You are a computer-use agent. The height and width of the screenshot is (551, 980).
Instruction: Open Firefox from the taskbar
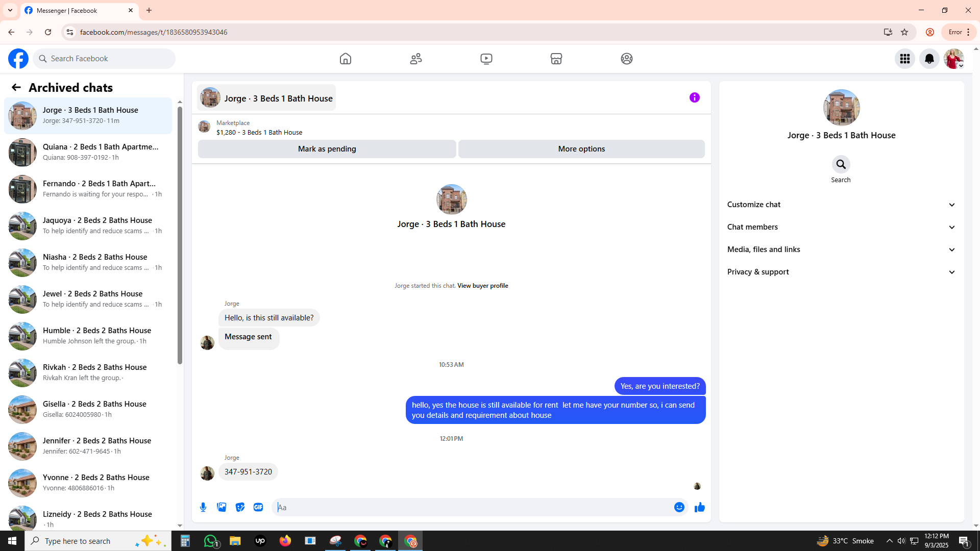tap(285, 541)
